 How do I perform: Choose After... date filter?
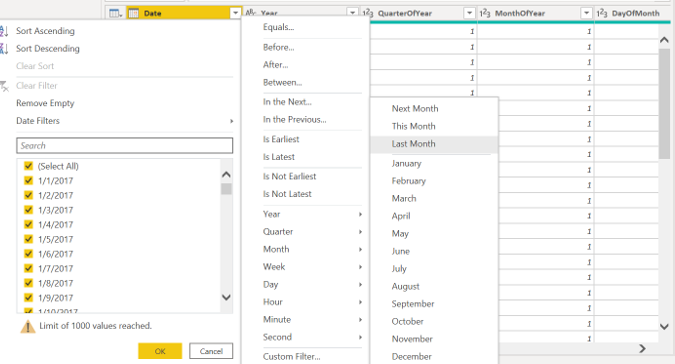[276, 65]
